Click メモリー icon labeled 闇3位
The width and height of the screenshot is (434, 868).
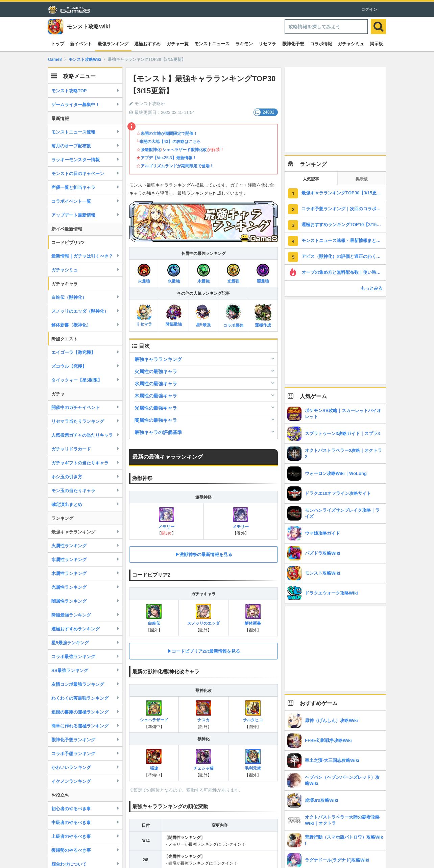(166, 514)
